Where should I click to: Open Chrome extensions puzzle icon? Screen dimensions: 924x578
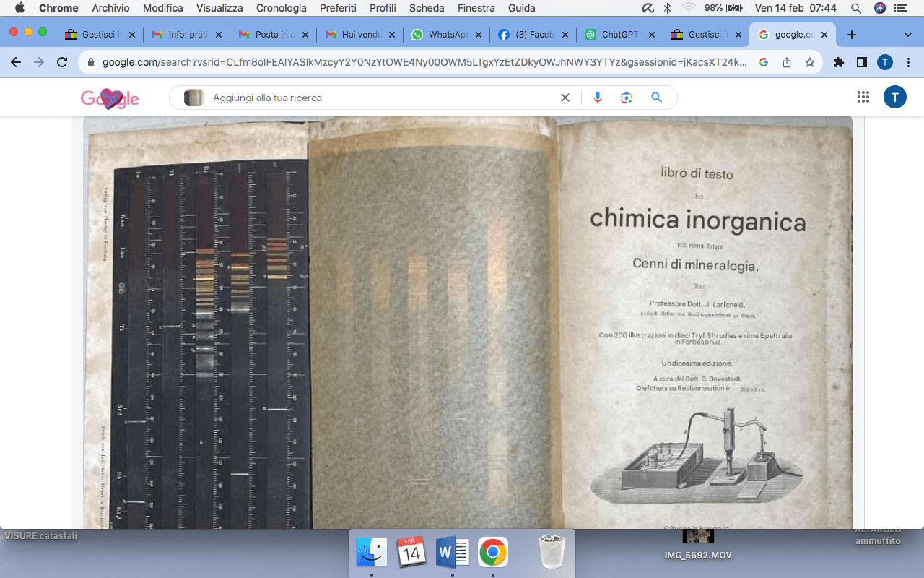[x=839, y=62]
